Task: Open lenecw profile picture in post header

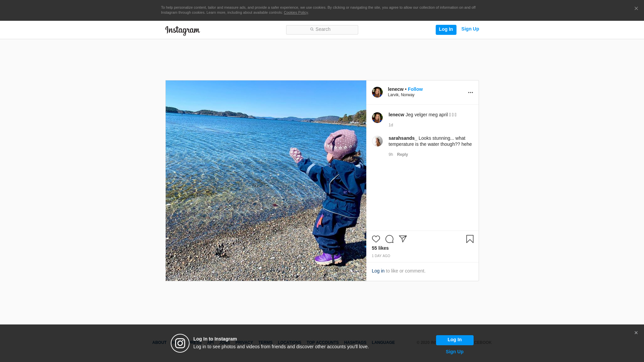Action: tap(377, 92)
